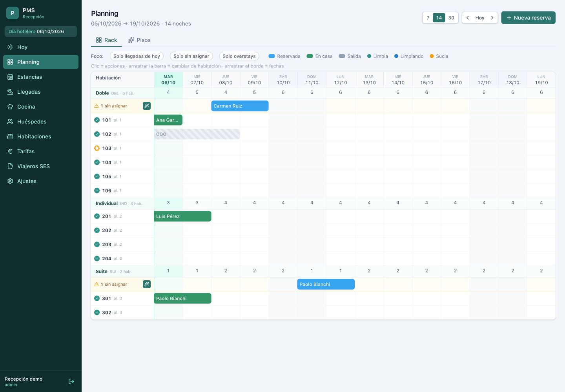Screen dimensions: 565x392
Task: Click the Reservada blue legend swatch
Action: (272, 56)
